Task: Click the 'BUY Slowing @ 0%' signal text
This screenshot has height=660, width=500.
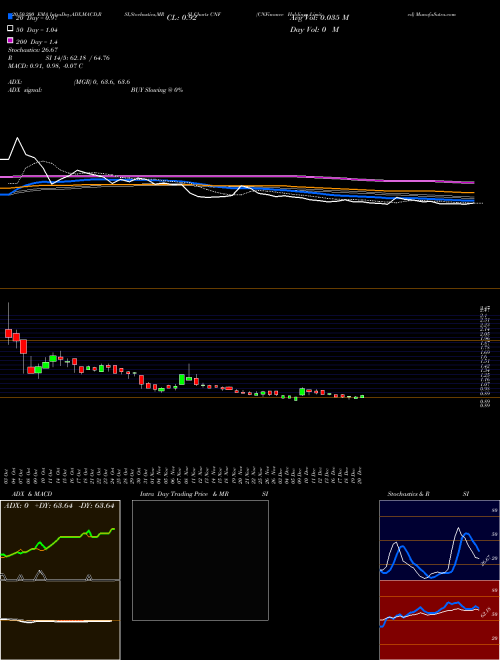Action: [x=157, y=90]
